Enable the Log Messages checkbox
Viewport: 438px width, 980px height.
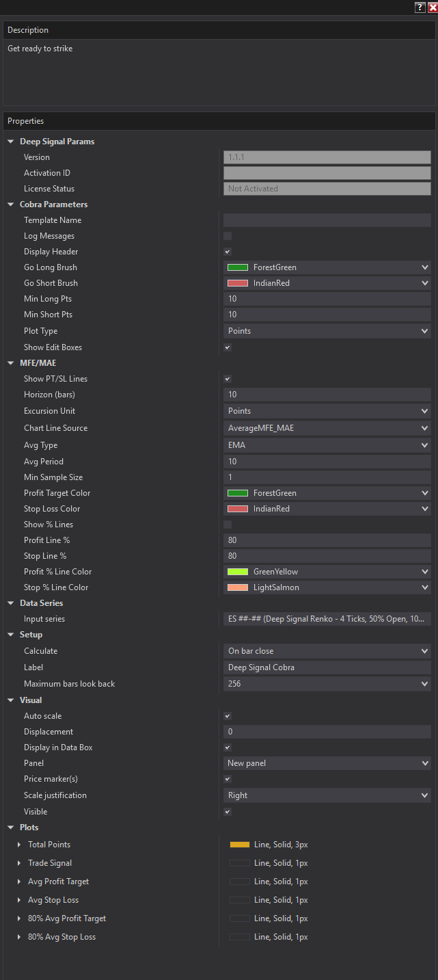click(228, 236)
